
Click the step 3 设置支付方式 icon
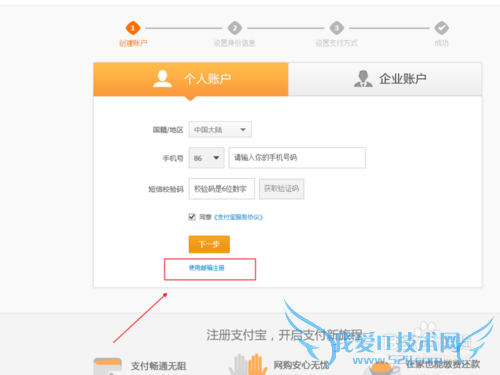pos(336,28)
